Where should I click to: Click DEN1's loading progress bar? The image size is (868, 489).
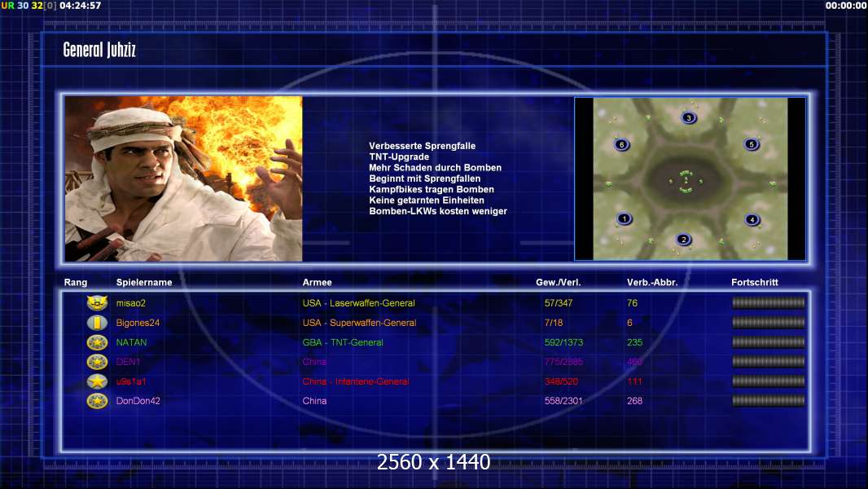[769, 362]
